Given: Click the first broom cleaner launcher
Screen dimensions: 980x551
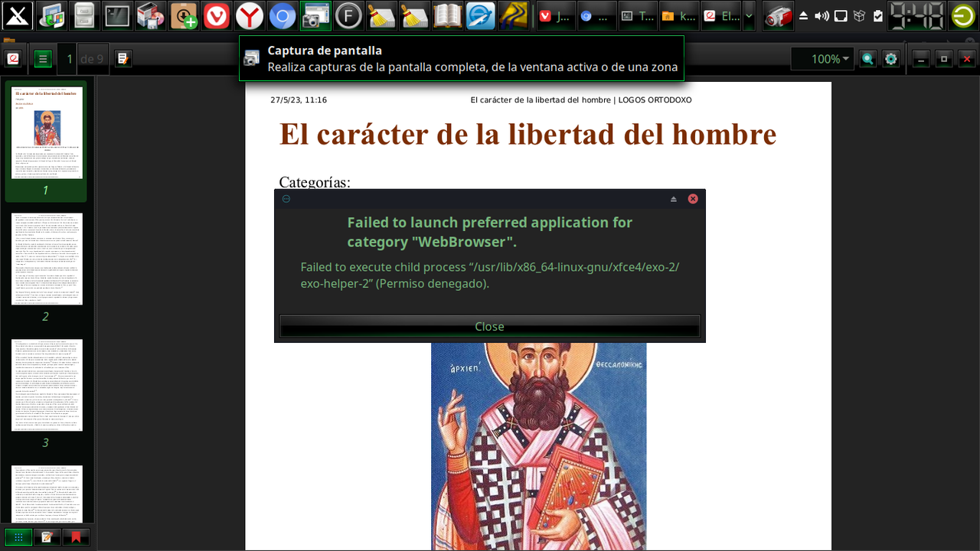Looking at the screenshot, I should click(x=381, y=15).
